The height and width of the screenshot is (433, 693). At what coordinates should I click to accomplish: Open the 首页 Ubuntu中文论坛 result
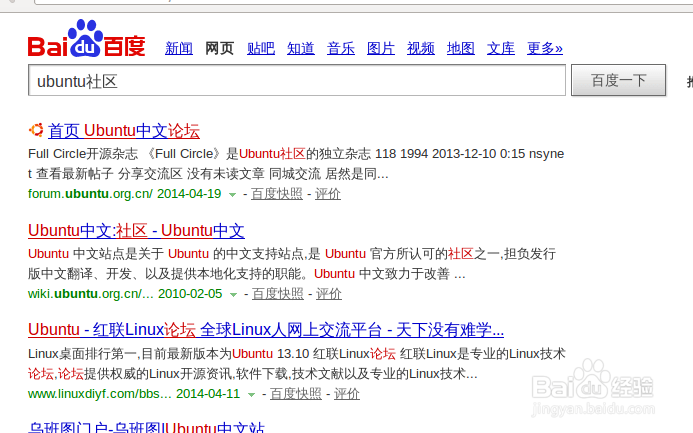pos(124,131)
